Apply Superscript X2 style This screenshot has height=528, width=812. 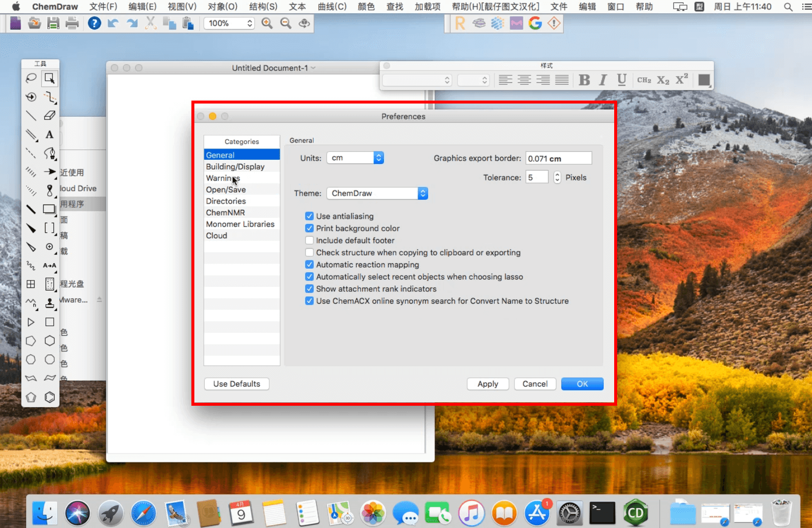tap(682, 79)
